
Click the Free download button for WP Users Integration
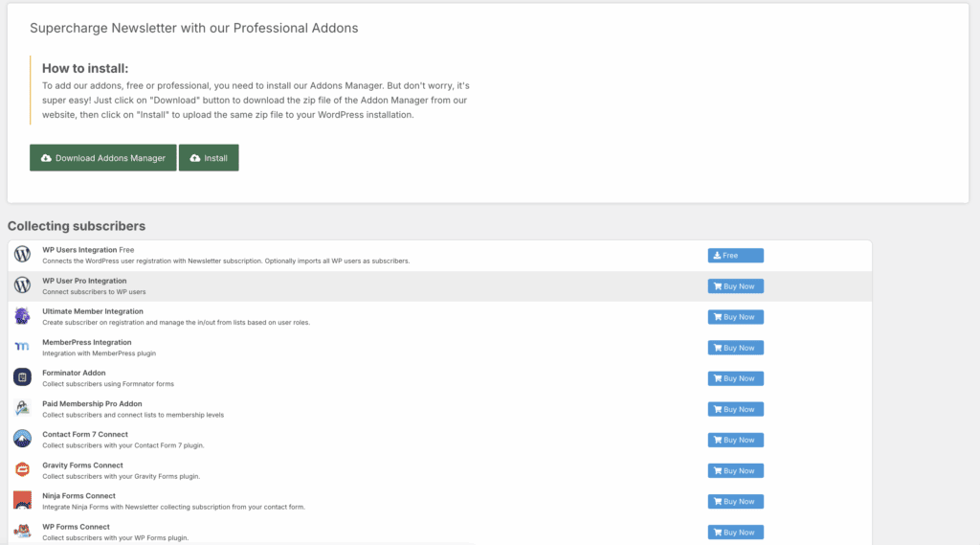point(736,256)
